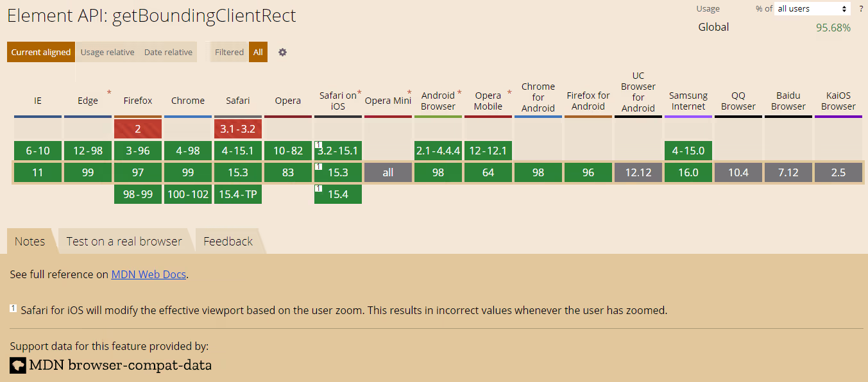
Task: Select the Samsung Internet 16.0 cell
Action: (x=688, y=172)
